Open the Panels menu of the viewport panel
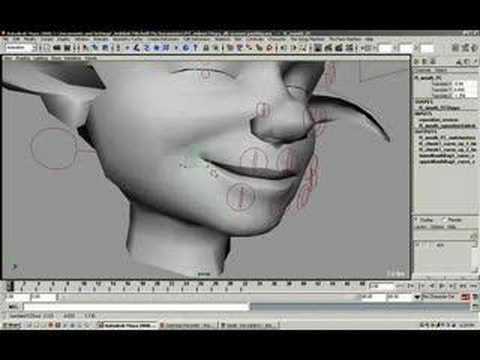The image size is (480, 360). 90,58
